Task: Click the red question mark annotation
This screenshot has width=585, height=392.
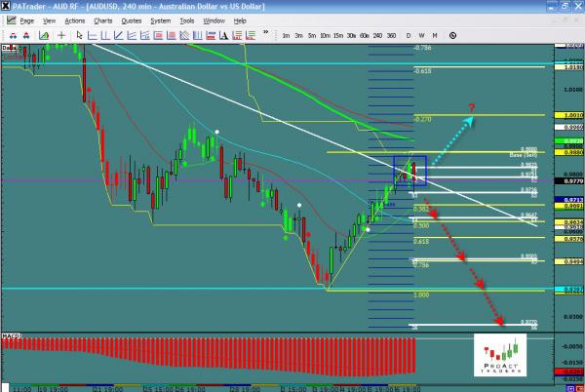Action: 471,106
